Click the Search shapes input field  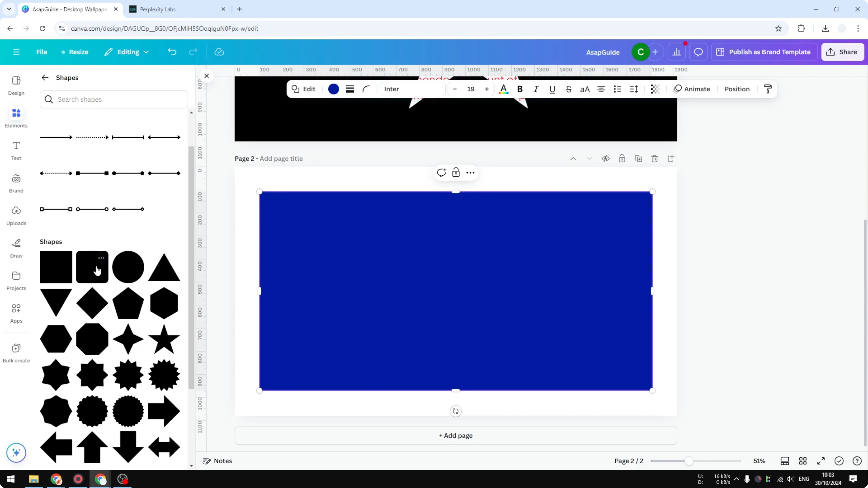[x=114, y=99]
